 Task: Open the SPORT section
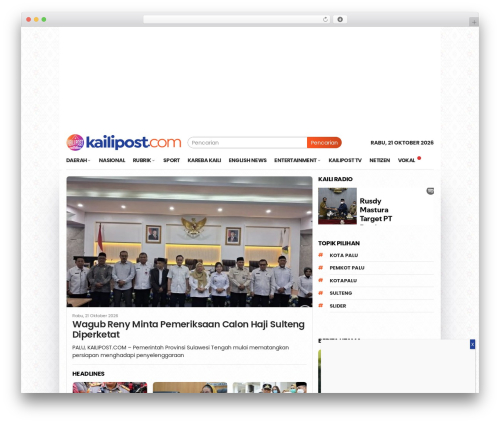click(x=171, y=160)
